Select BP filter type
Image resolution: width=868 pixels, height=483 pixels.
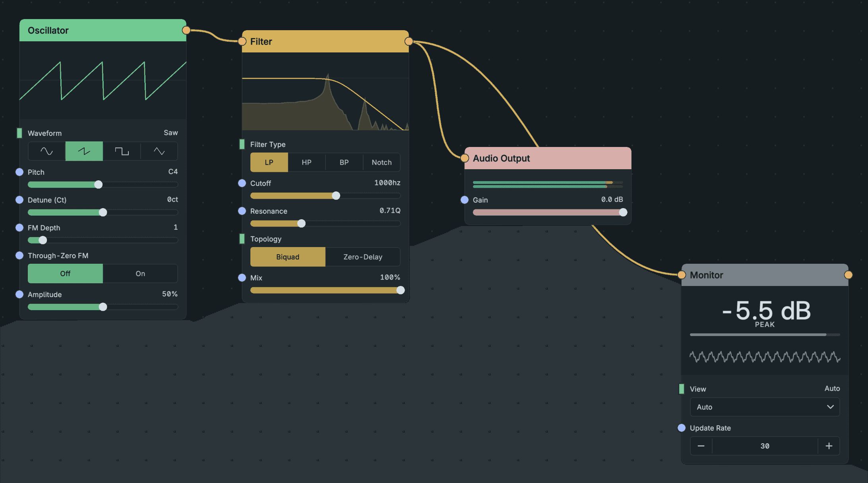click(344, 162)
